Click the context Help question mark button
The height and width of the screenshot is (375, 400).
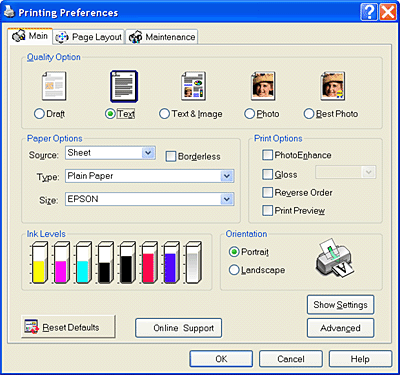(369, 13)
